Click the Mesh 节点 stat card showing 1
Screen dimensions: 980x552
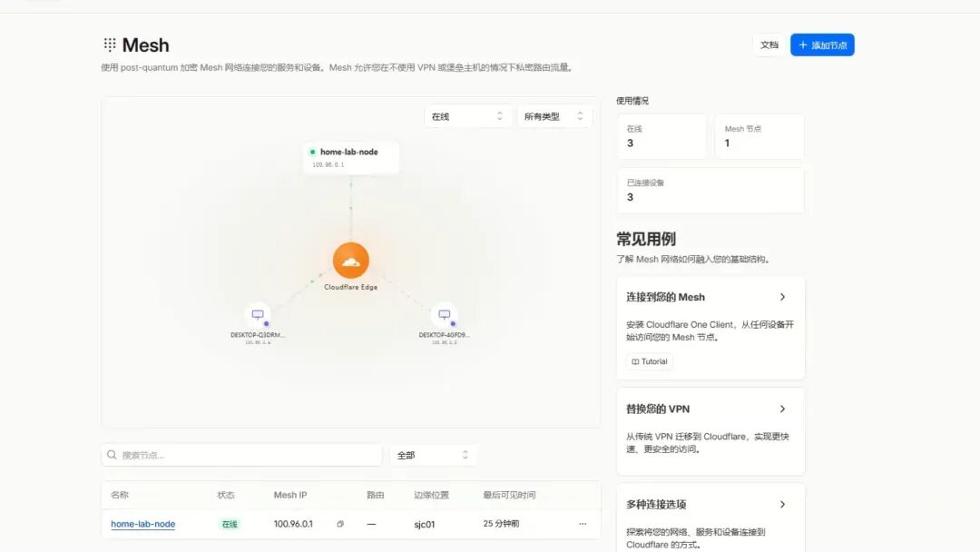click(x=759, y=136)
